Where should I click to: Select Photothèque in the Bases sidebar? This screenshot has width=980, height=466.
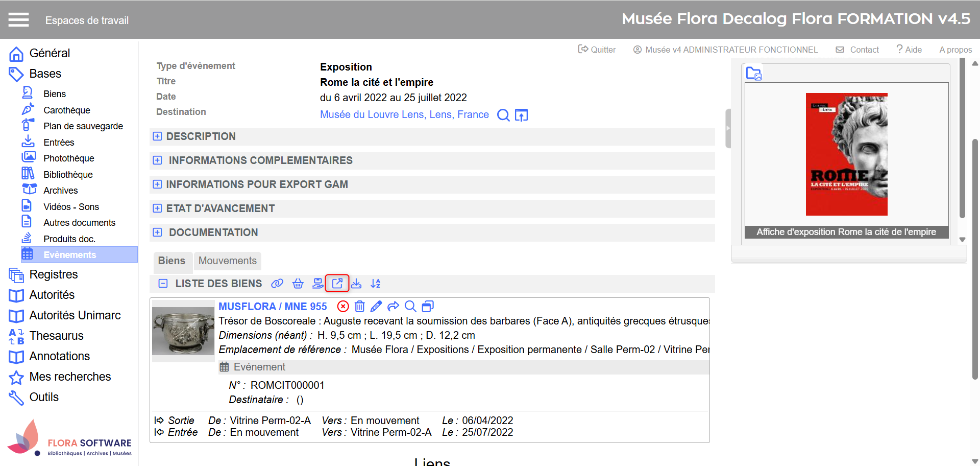tap(68, 158)
